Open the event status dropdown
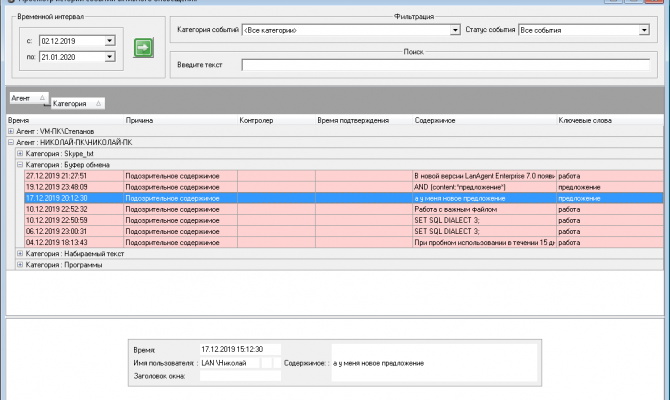Screen dimensions: 670x400 (x=644, y=31)
